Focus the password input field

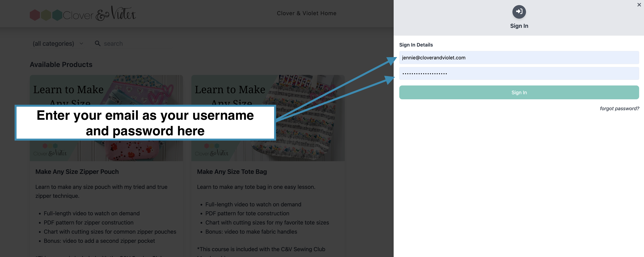(x=519, y=74)
